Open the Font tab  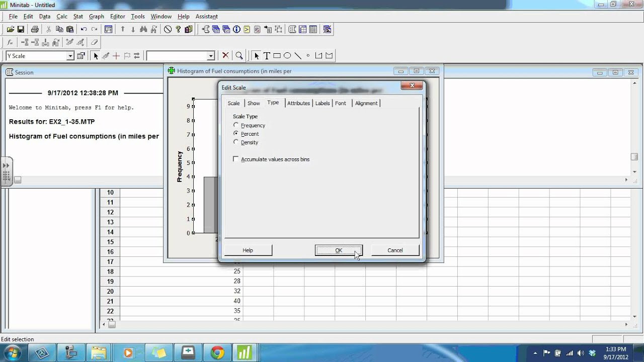coord(341,103)
